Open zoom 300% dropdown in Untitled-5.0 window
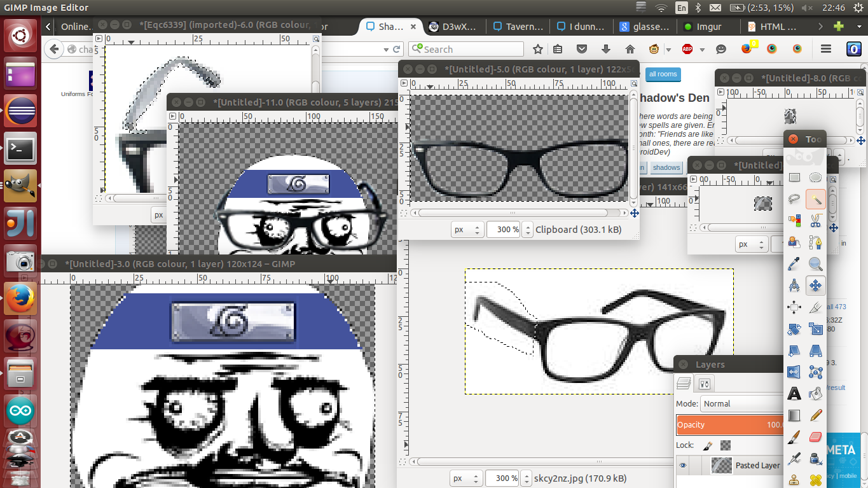 point(527,230)
